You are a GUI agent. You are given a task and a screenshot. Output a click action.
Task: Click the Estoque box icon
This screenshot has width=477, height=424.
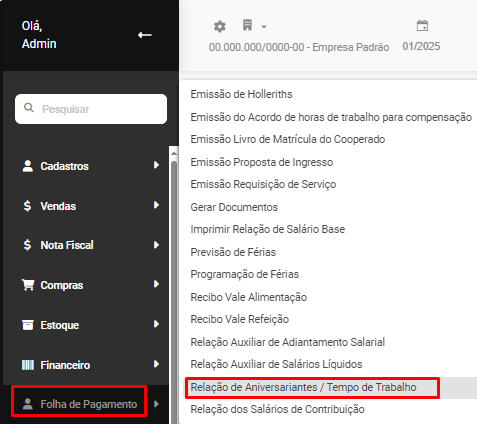tap(28, 325)
